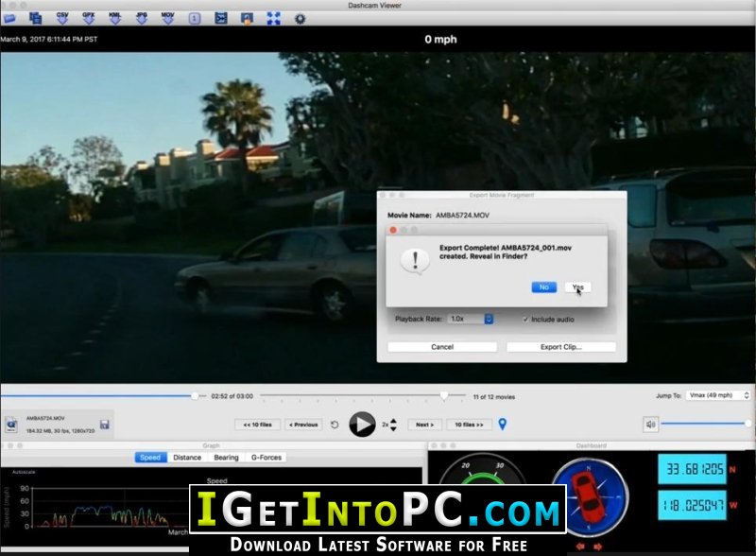Export clip as MOV

tap(168, 18)
